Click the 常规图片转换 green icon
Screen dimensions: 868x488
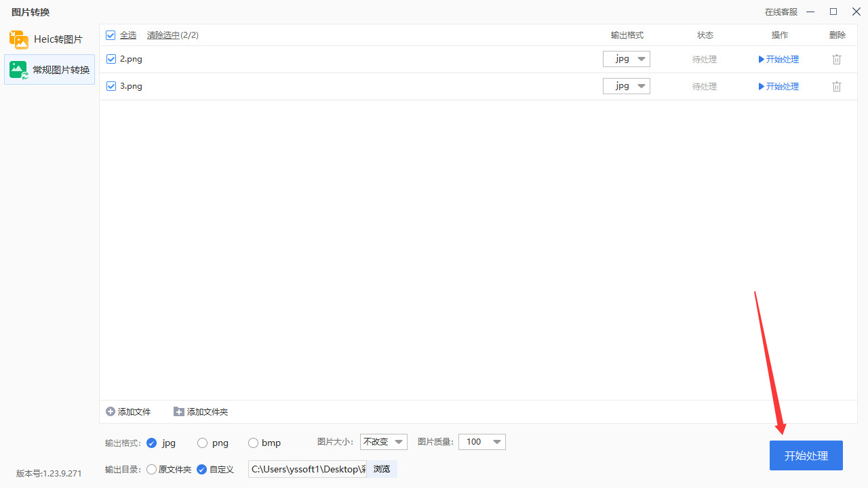pos(19,70)
